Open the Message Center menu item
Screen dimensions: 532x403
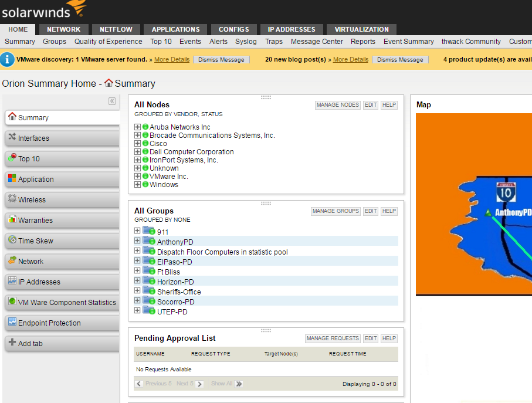317,42
